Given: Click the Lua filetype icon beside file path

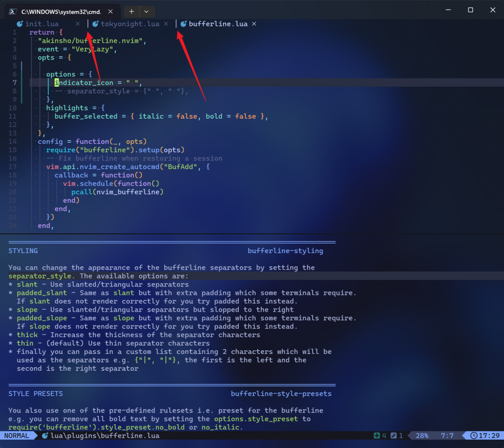Looking at the screenshot, I should coord(44,436).
